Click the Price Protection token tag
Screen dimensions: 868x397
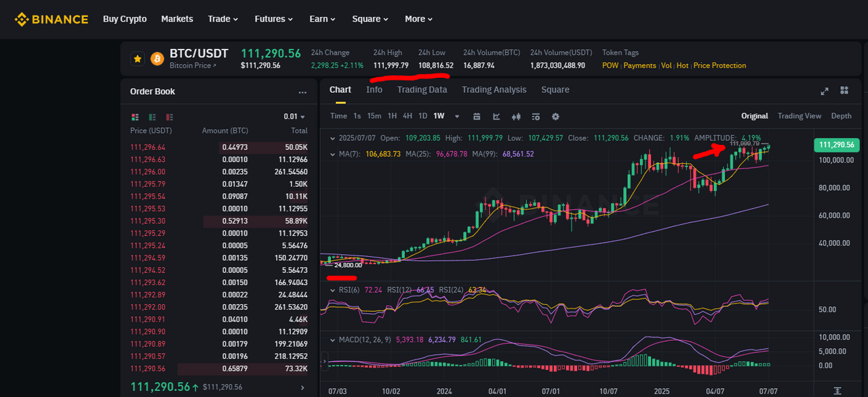pos(719,66)
